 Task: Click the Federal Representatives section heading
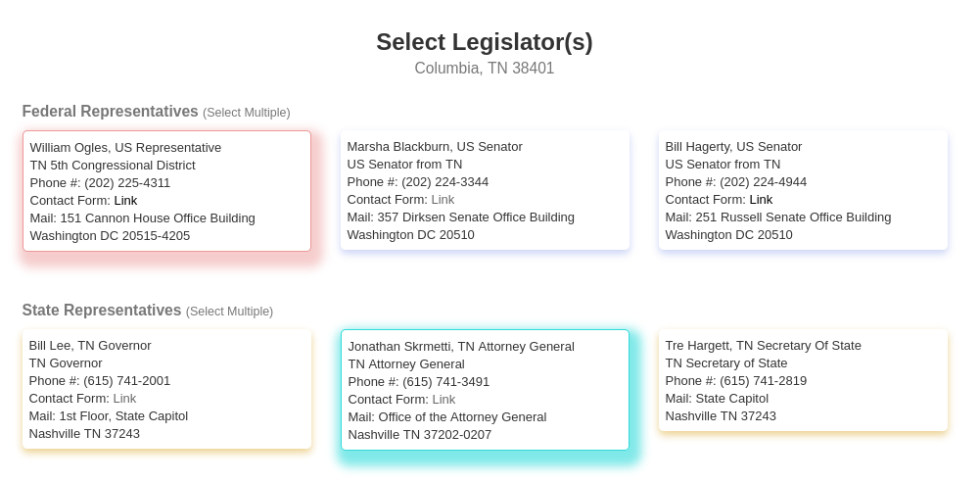pyautogui.click(x=110, y=112)
